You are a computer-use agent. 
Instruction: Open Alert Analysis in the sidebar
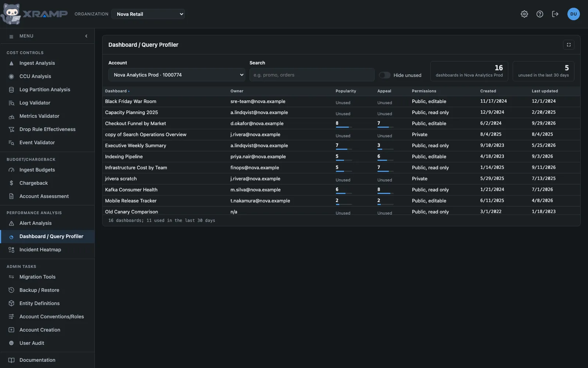click(47, 223)
